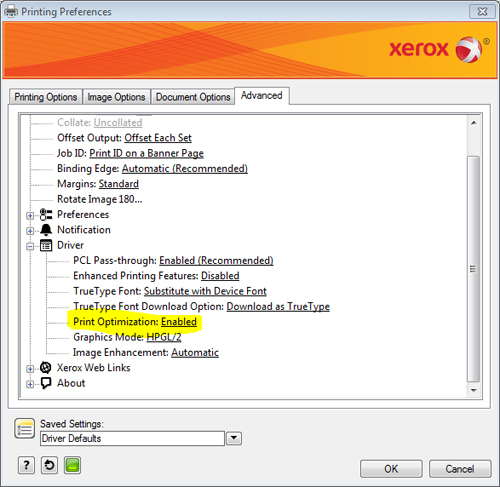The height and width of the screenshot is (487, 500).
Task: Open help with the question mark button
Action: [x=26, y=465]
